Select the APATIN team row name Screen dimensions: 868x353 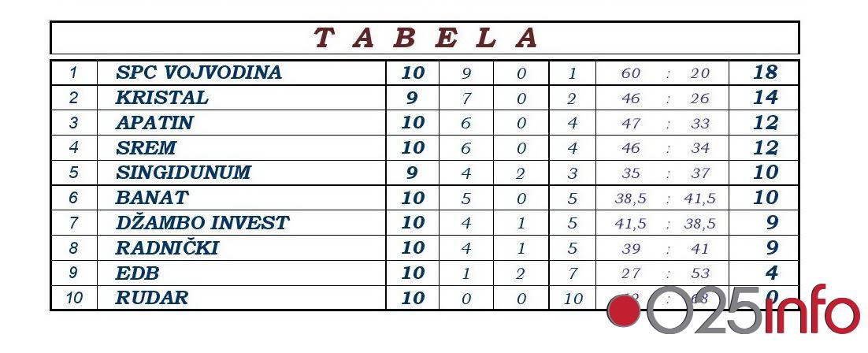click(154, 123)
